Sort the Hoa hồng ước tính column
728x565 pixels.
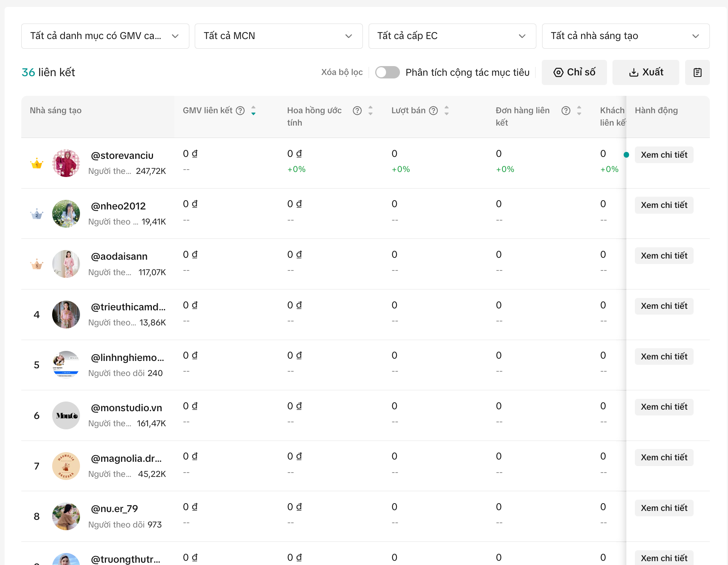[371, 111]
